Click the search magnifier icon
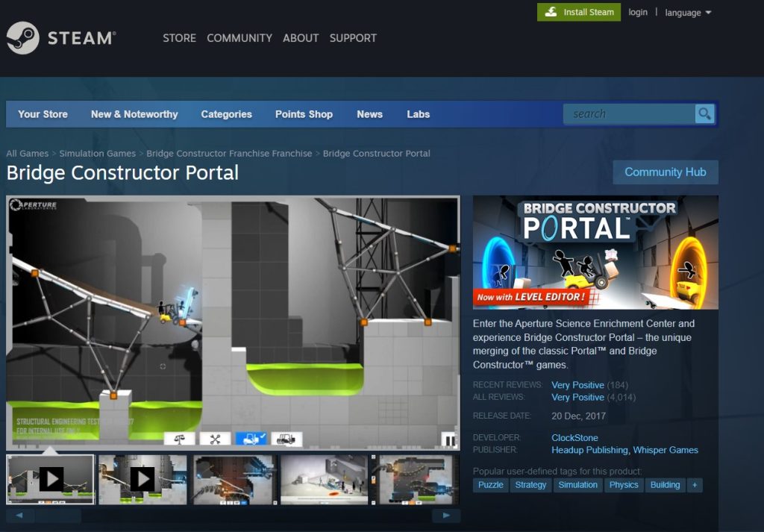Image resolution: width=764 pixels, height=532 pixels. (x=704, y=114)
